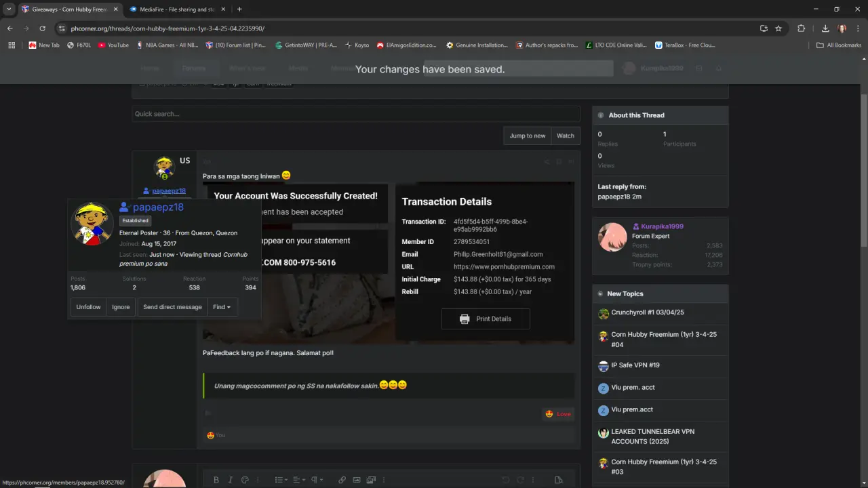Redo in the reply editor
Screen dimensions: 868x488
pyautogui.click(x=520, y=480)
